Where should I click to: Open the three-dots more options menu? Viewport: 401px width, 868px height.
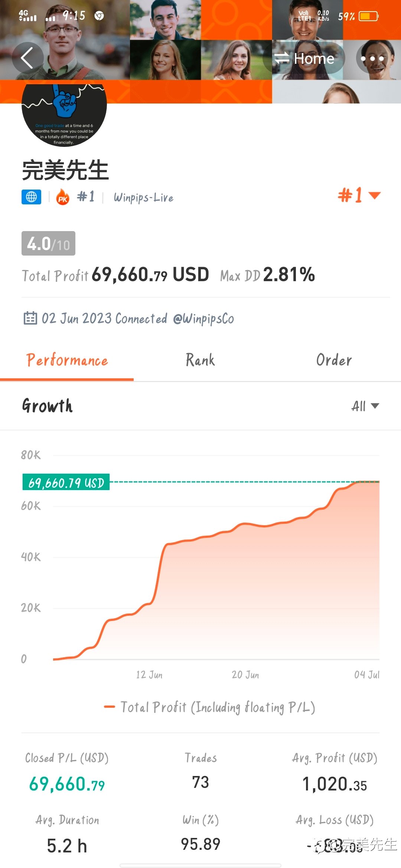tap(372, 58)
